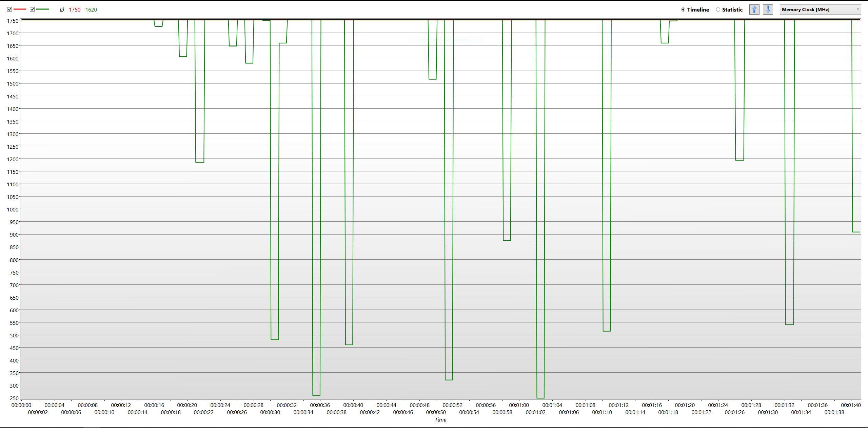The height and width of the screenshot is (428, 868).
Task: Click the blue down arrow button
Action: [x=768, y=10]
